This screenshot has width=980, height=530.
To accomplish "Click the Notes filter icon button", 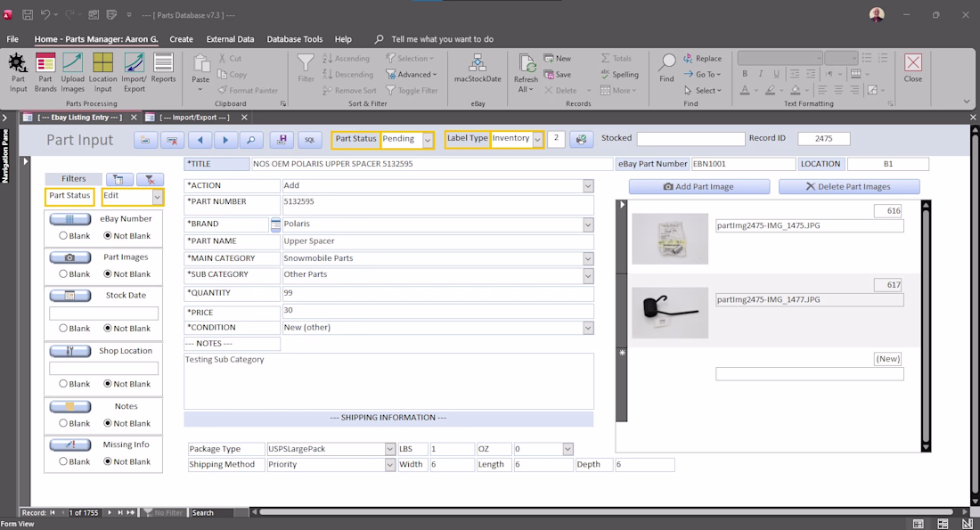I will [x=70, y=406].
